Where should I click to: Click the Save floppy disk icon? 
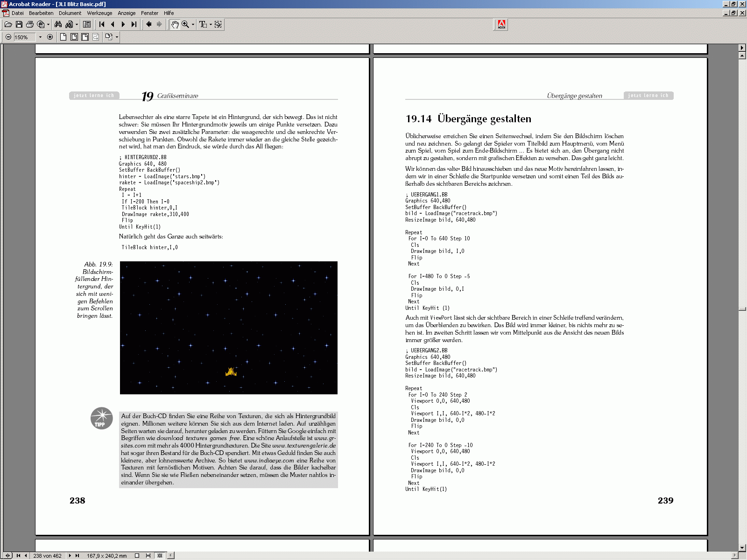point(19,24)
